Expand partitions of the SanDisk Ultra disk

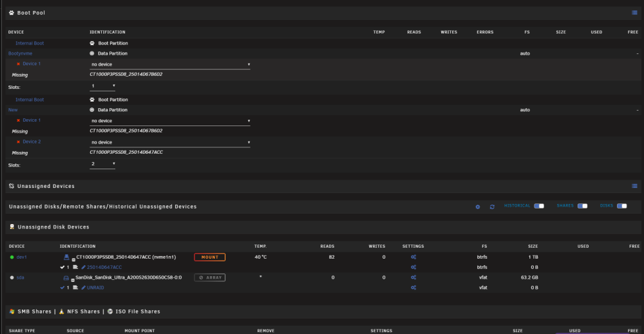(x=73, y=280)
